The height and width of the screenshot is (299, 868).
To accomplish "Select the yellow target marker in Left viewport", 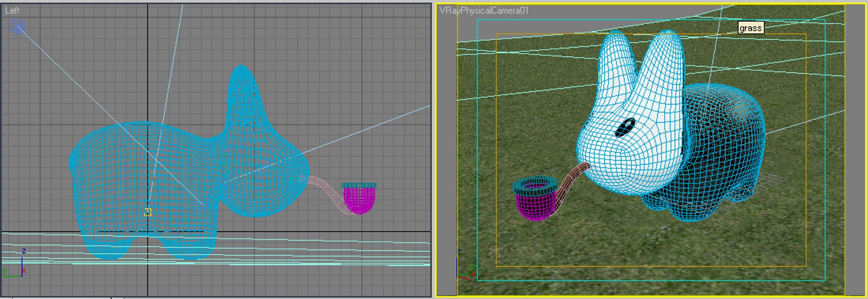I will [147, 212].
